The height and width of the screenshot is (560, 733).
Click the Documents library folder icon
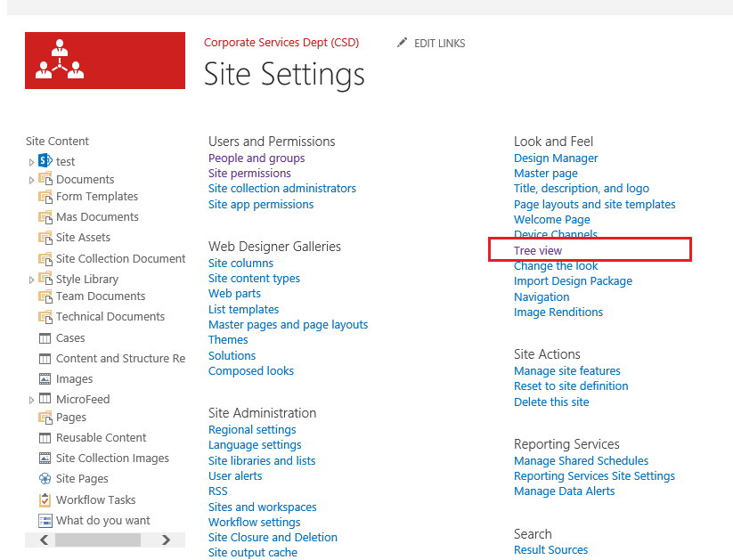[x=45, y=179]
